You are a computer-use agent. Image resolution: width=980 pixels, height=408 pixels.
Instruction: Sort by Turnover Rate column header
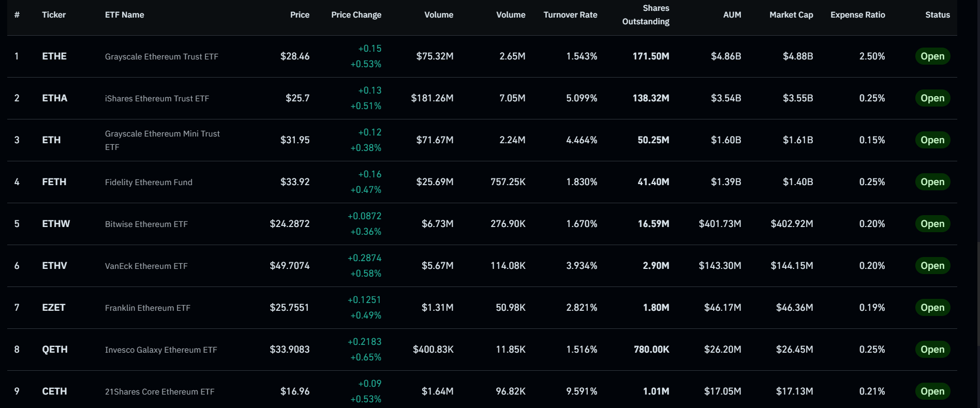570,15
